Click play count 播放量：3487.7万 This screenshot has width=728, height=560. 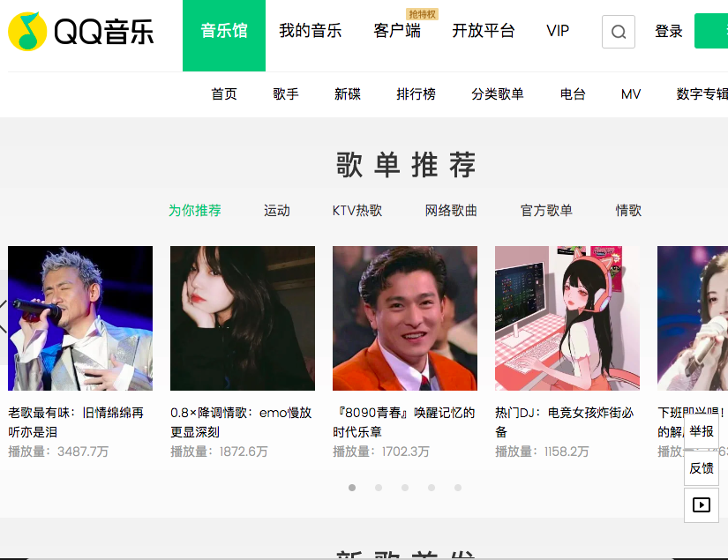pos(58,452)
